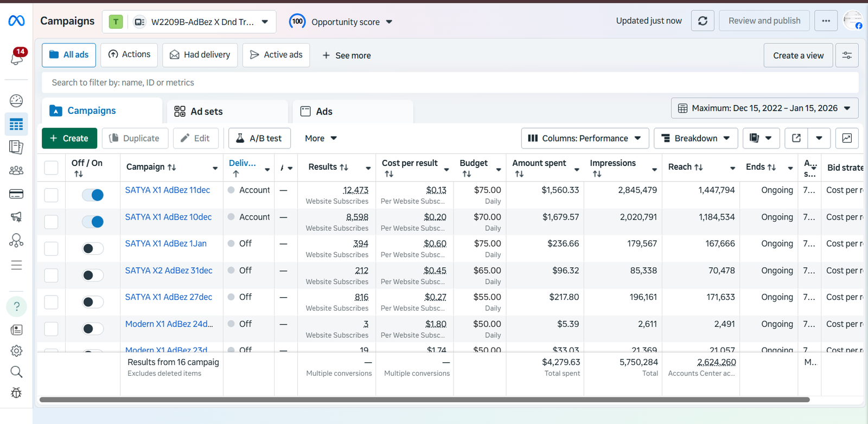The width and height of the screenshot is (868, 424).
Task: Open the billing credit card sidebar icon
Action: [16, 194]
